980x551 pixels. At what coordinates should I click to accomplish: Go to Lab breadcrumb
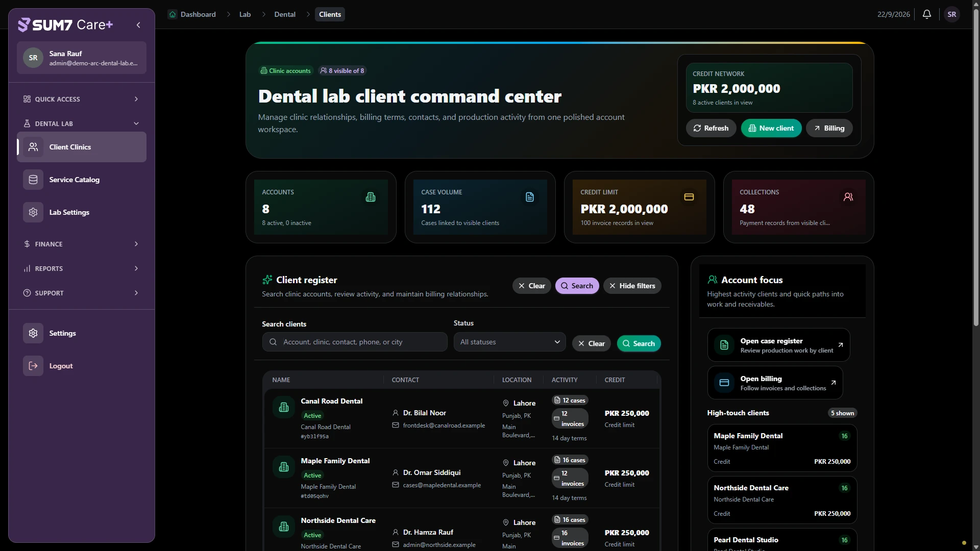click(x=245, y=14)
